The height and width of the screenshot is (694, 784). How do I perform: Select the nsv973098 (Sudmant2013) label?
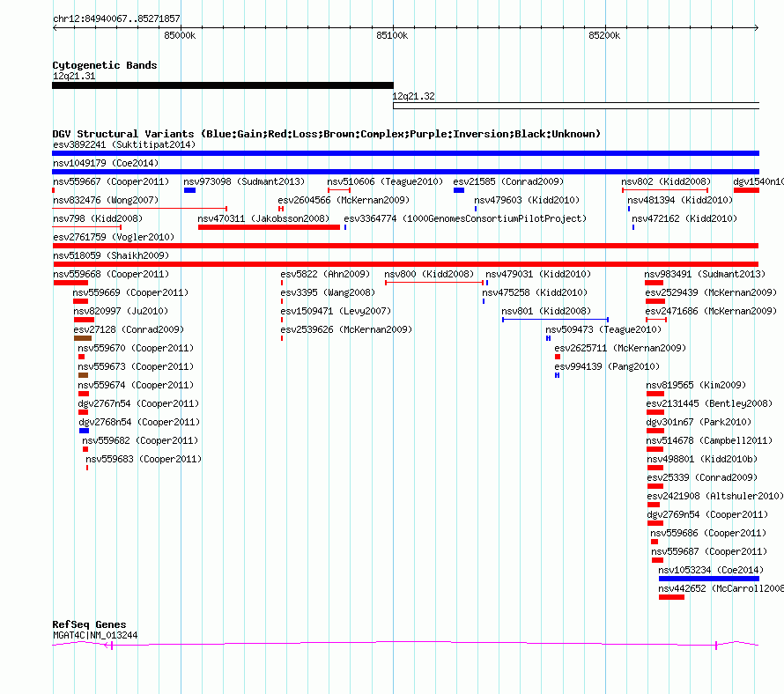[x=244, y=181]
